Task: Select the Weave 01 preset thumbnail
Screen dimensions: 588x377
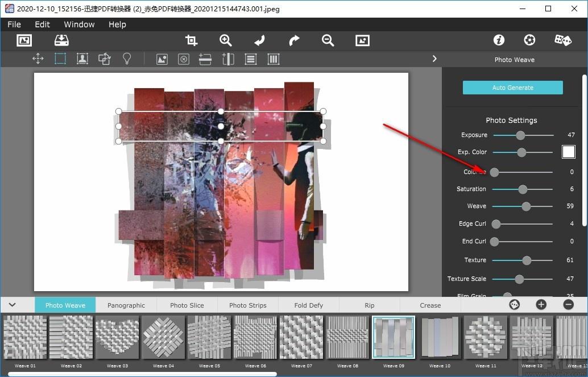Action: click(x=25, y=338)
